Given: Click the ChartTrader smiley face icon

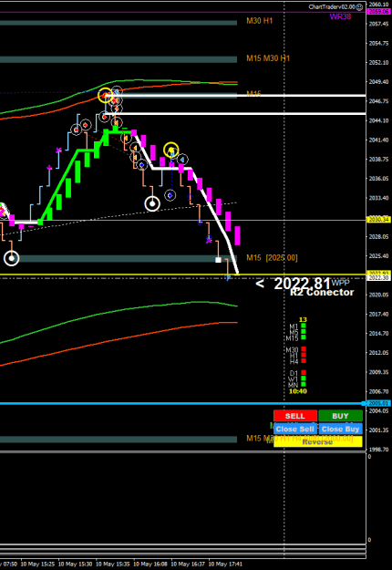Looking at the screenshot, I should point(359,7).
